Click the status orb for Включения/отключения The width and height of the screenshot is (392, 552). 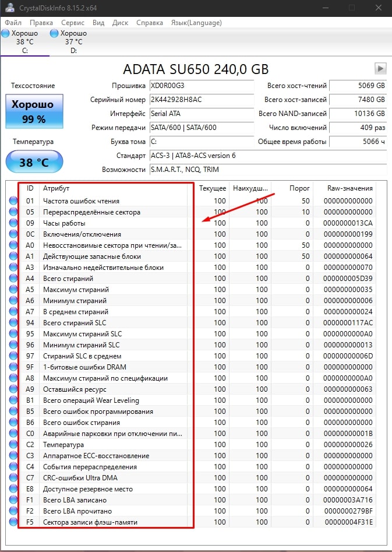tap(13, 234)
